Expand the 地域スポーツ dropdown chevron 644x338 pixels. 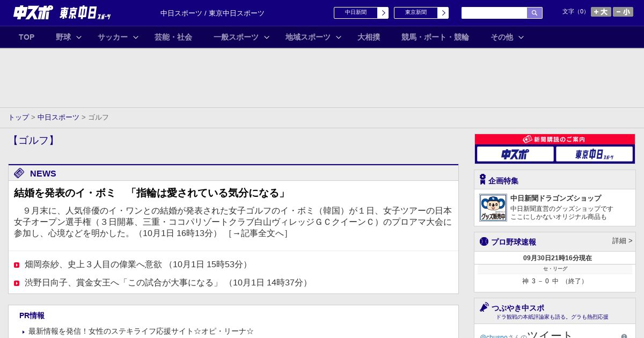coord(339,37)
